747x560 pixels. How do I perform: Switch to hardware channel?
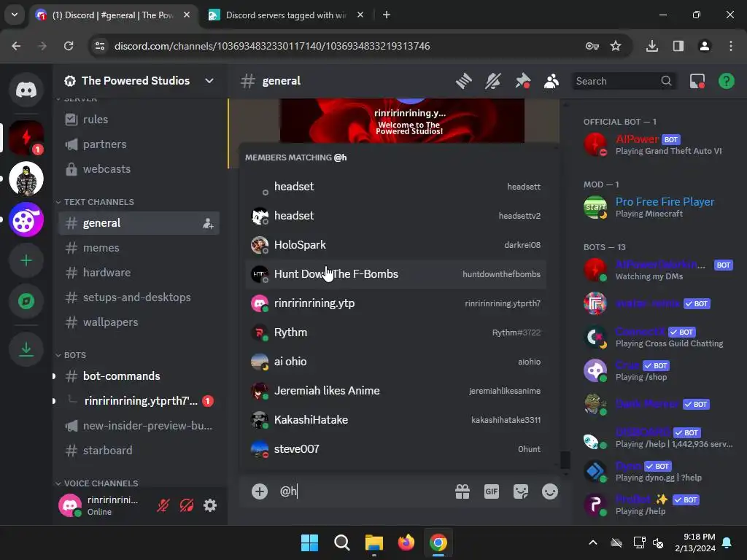pyautogui.click(x=139, y=273)
